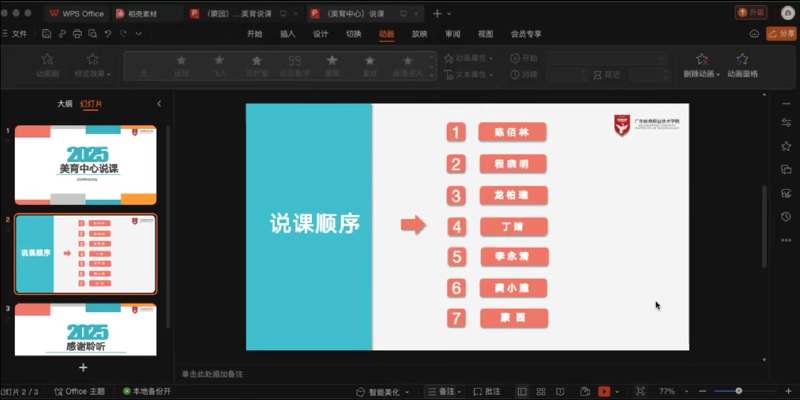Select the third slide thumbnail 感谢聆听

tap(85, 329)
